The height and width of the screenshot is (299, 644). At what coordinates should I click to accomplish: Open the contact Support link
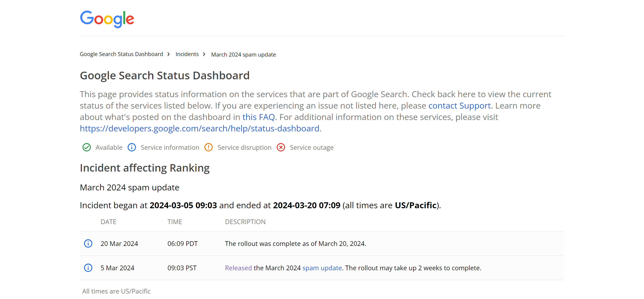(459, 106)
